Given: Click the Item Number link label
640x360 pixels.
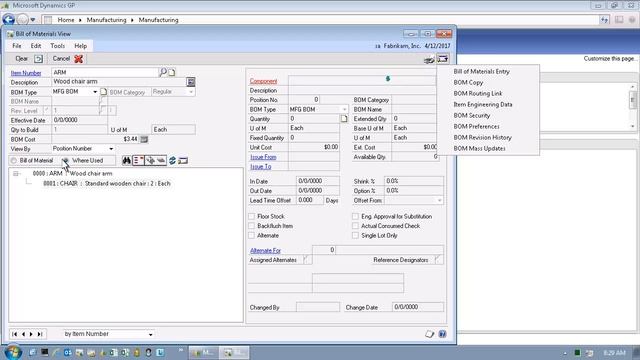Looking at the screenshot, I should 26,73.
